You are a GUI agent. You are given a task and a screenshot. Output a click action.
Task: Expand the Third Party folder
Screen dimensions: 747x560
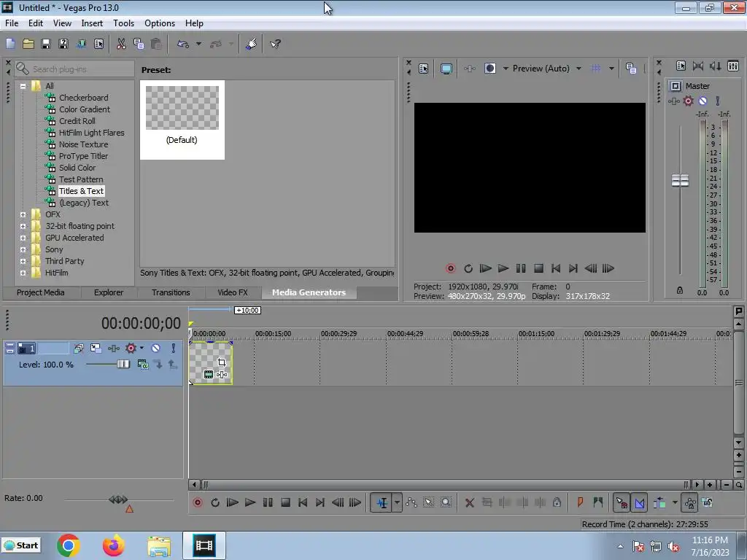[23, 262]
